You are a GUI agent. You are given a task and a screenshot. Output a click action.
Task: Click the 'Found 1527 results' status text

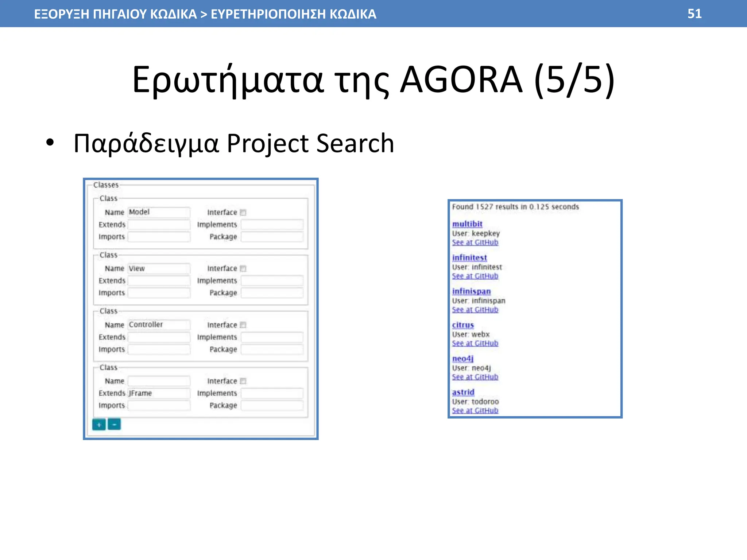[515, 207]
